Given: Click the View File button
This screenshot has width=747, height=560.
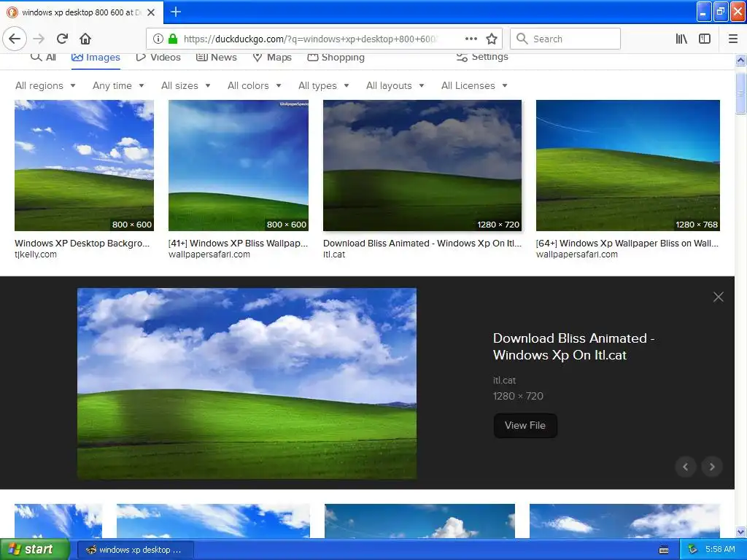Looking at the screenshot, I should coord(525,425).
